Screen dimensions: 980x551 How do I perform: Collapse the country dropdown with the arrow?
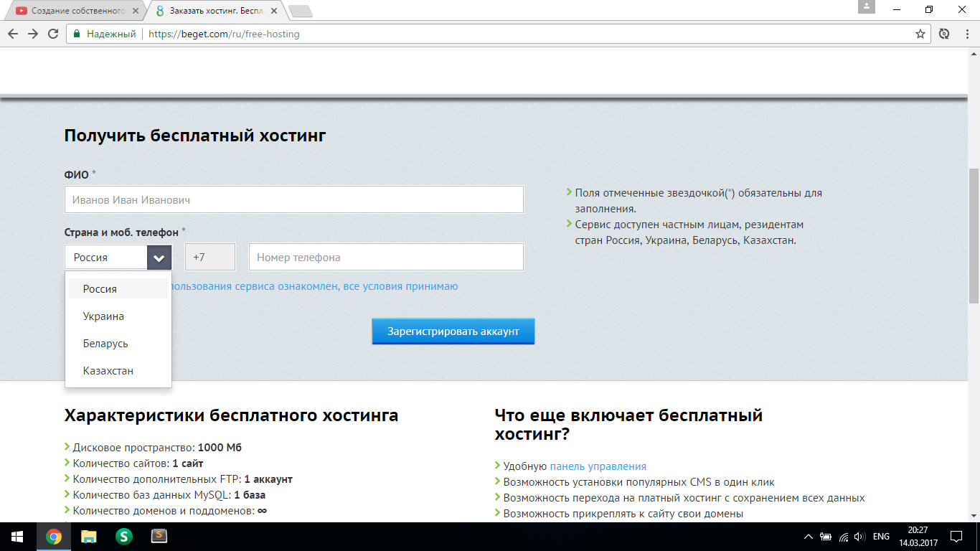click(159, 258)
